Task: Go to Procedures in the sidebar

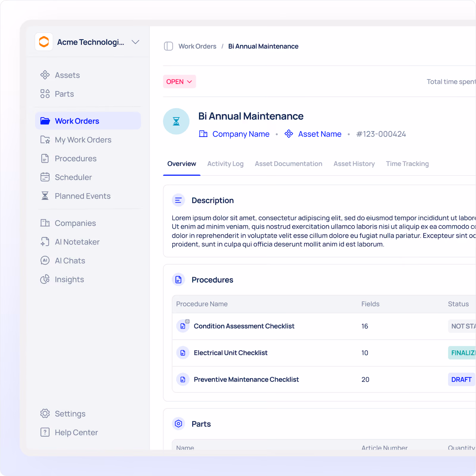Action: [x=88, y=158]
